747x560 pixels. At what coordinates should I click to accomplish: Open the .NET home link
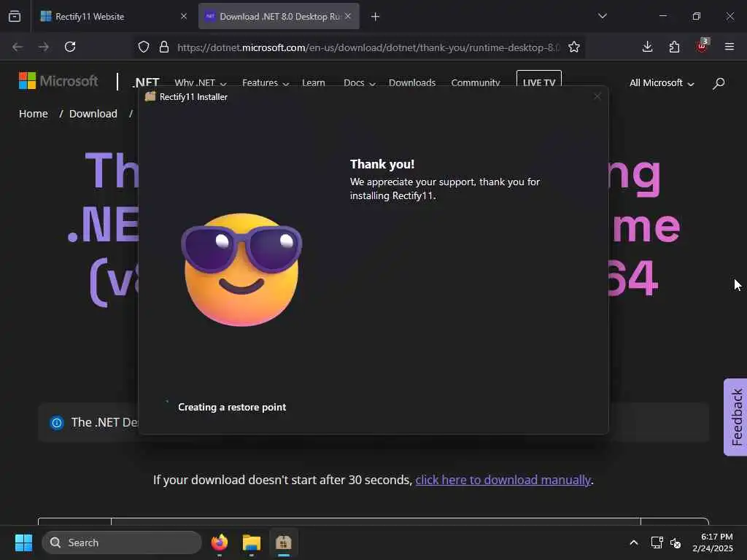pos(146,82)
